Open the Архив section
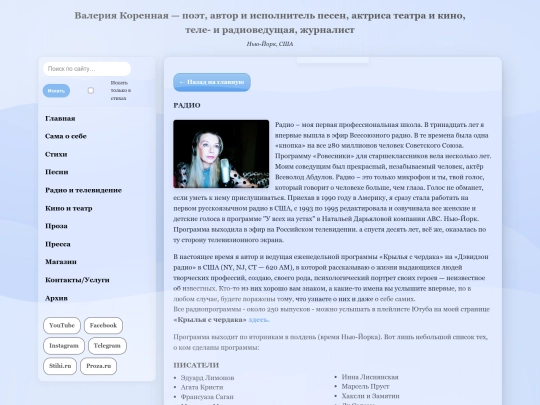 pyautogui.click(x=56, y=298)
